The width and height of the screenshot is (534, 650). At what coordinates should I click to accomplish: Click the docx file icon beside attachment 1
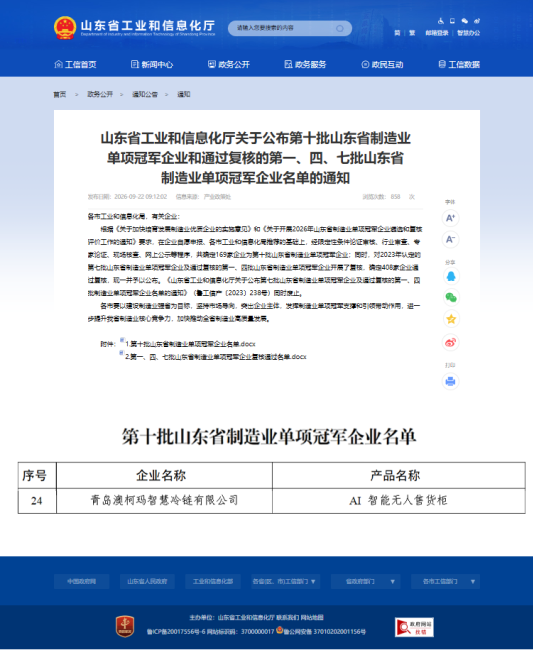(x=122, y=340)
